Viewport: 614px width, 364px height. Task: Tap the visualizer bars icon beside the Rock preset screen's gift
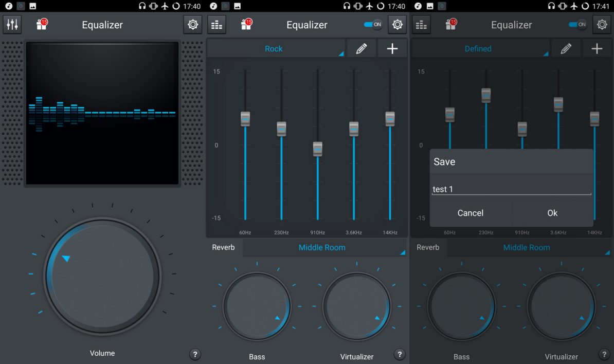[x=216, y=25]
